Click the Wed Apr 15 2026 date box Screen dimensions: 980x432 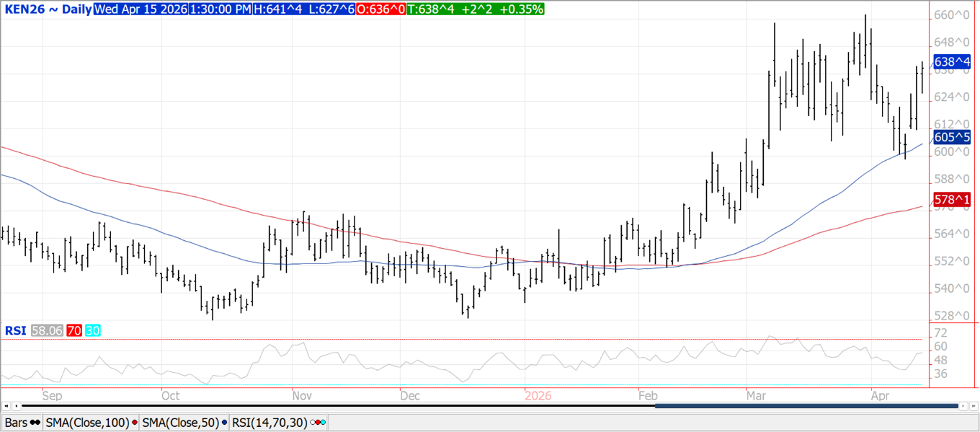tap(141, 10)
